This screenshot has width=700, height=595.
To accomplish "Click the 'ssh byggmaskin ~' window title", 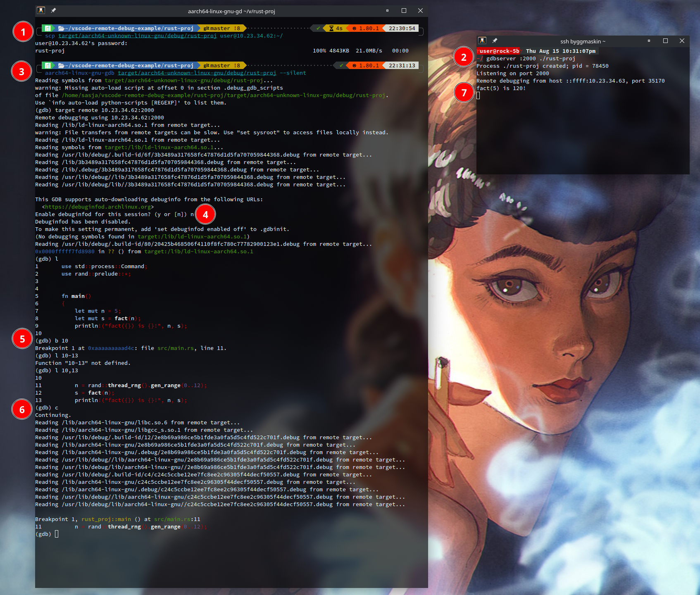I will 583,41.
